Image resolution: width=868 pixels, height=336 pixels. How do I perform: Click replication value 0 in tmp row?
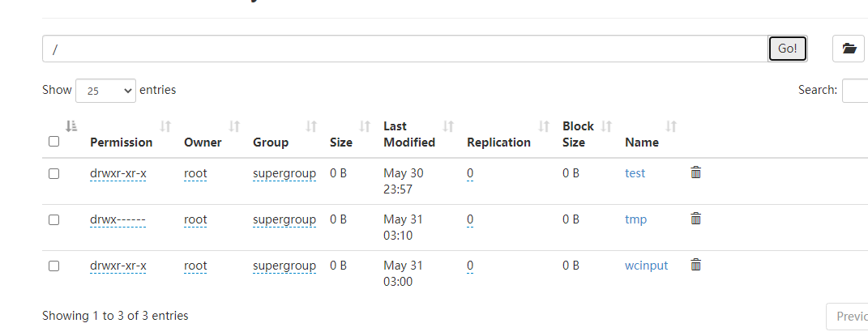[470, 219]
